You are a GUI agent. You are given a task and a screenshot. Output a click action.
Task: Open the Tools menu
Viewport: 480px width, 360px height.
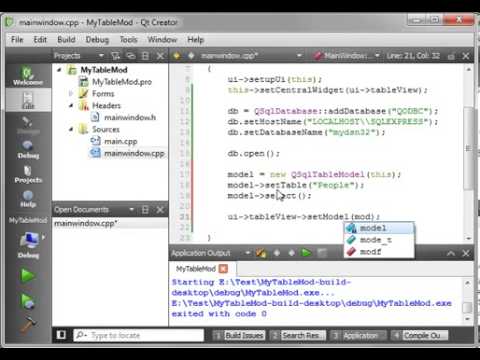coord(128,40)
